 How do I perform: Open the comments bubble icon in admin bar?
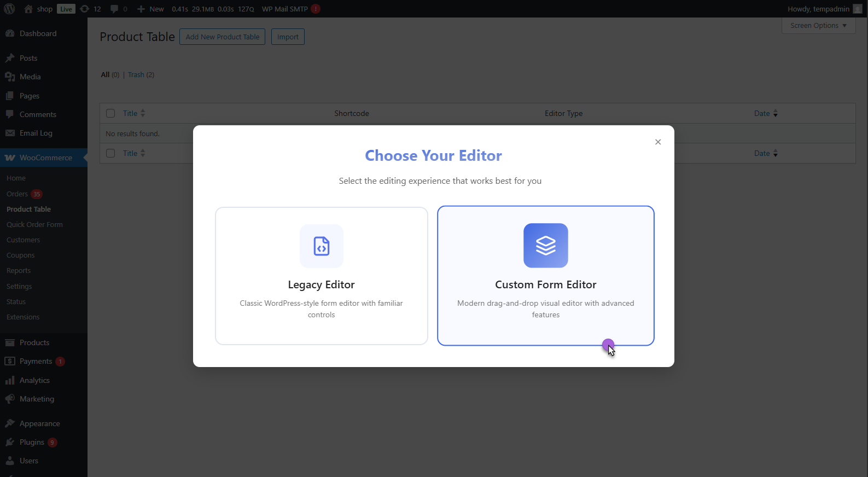coord(114,9)
